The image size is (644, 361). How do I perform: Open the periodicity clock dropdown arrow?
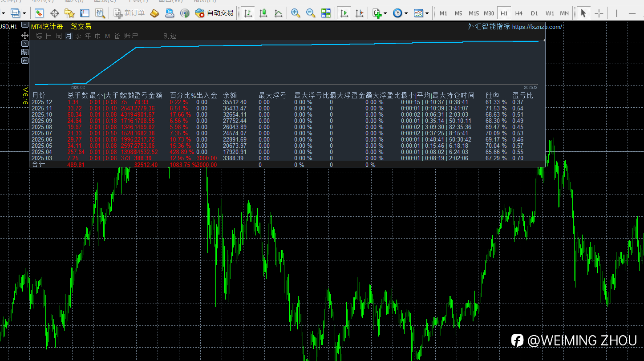pyautogui.click(x=406, y=13)
